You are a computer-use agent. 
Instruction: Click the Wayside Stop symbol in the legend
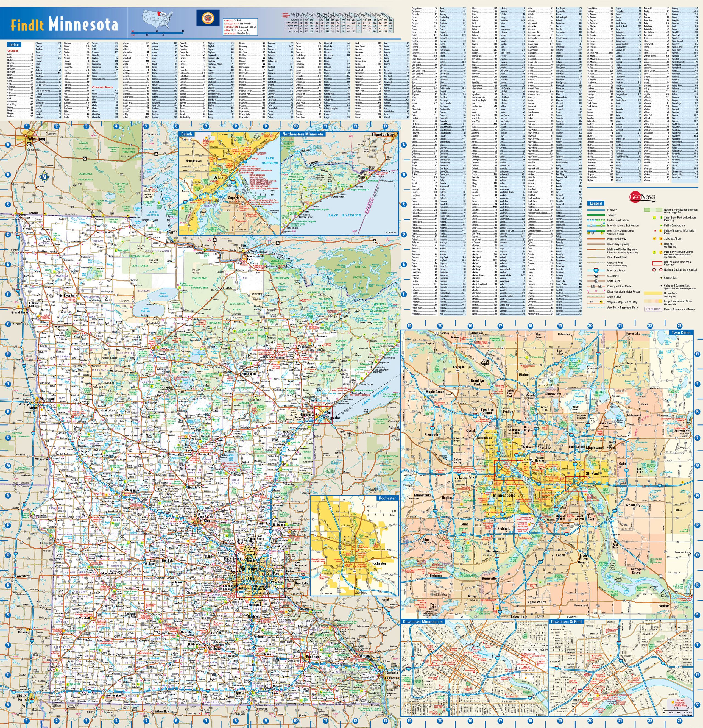point(592,302)
